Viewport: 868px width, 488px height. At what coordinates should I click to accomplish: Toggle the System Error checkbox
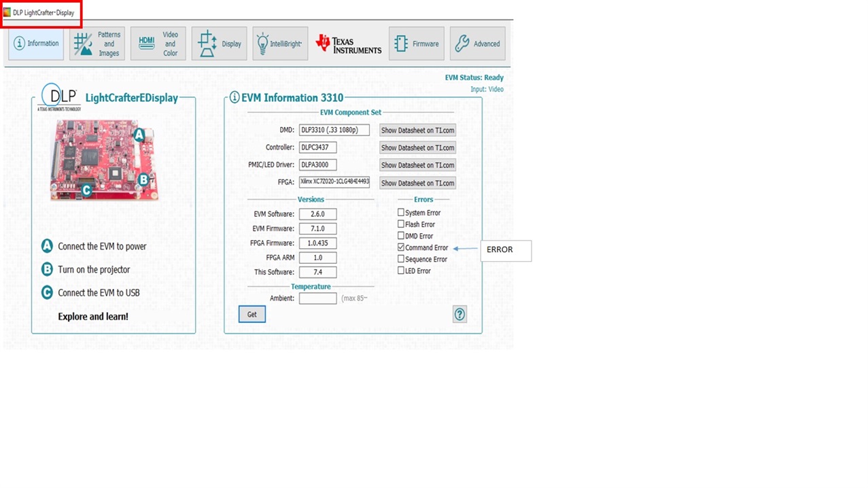pos(401,212)
